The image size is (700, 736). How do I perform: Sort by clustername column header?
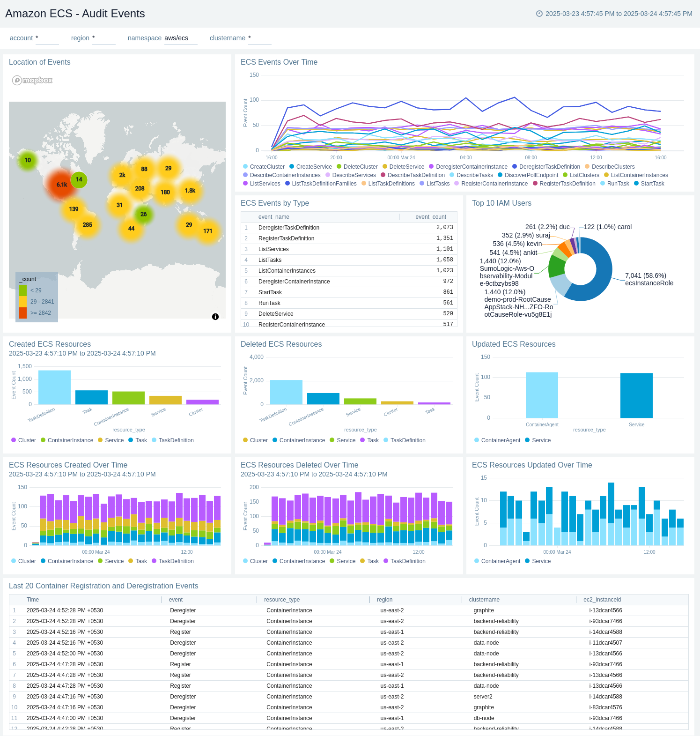[484, 600]
